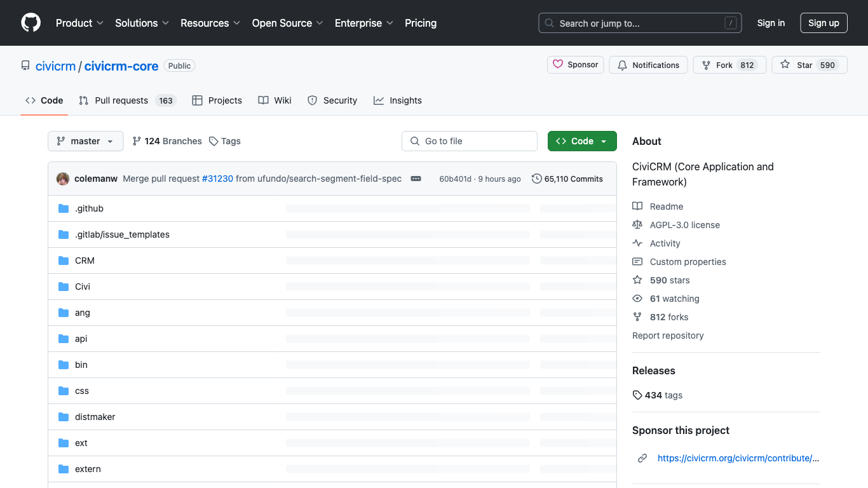Click the bin folder icon
Image resolution: width=868 pixels, height=488 pixels.
tap(64, 365)
